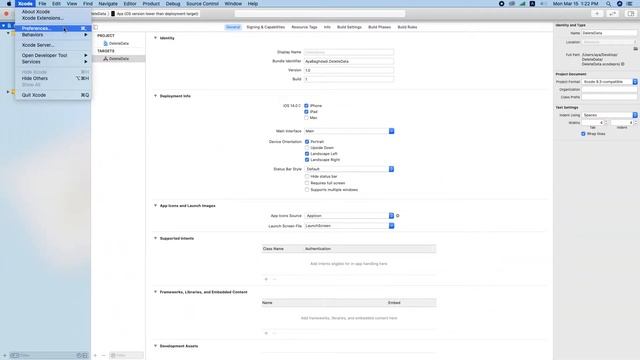Image resolution: width=640 pixels, height=360 pixels.
Task: Select Preferences in the Xcode menu
Action: point(53,28)
